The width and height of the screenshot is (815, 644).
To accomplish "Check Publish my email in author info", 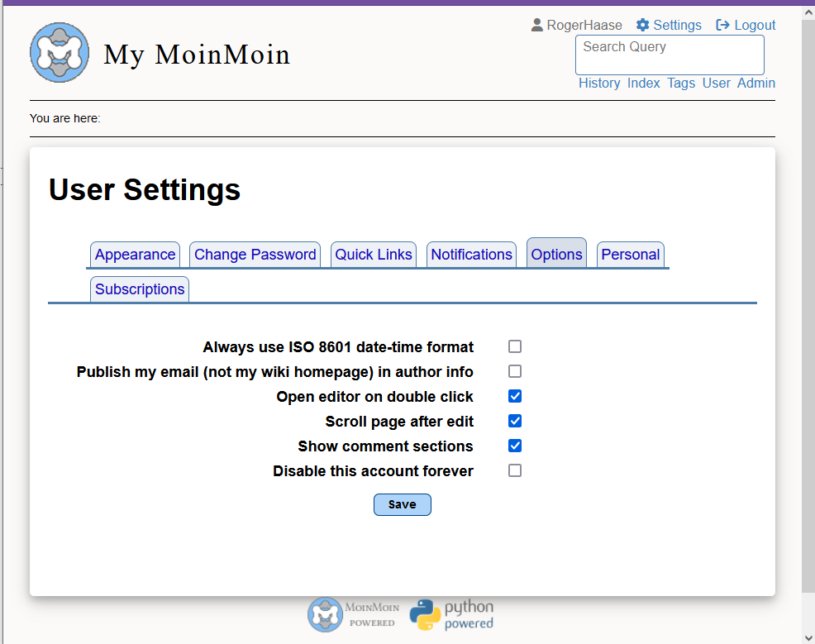I will pyautogui.click(x=515, y=371).
